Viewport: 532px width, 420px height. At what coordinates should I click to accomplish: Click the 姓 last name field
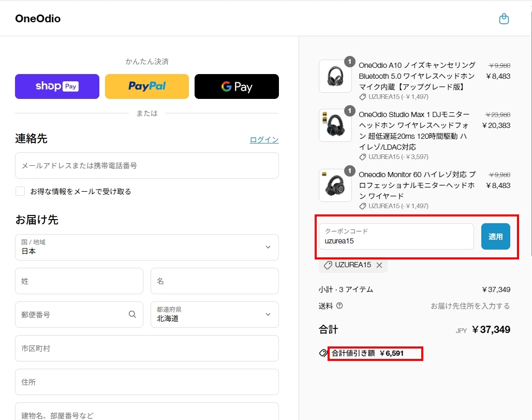79,281
